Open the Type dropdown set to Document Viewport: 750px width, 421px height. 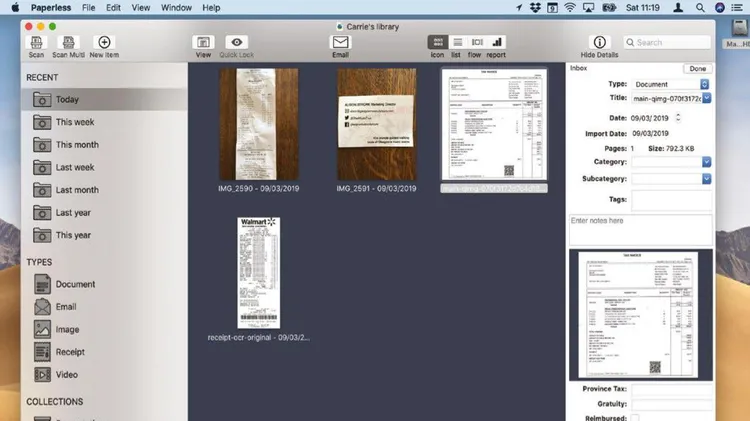670,84
